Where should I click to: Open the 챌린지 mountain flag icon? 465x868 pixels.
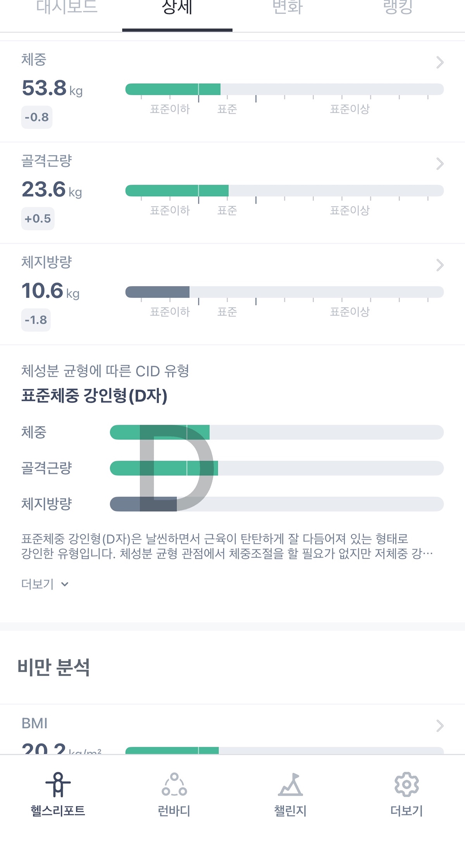click(291, 785)
